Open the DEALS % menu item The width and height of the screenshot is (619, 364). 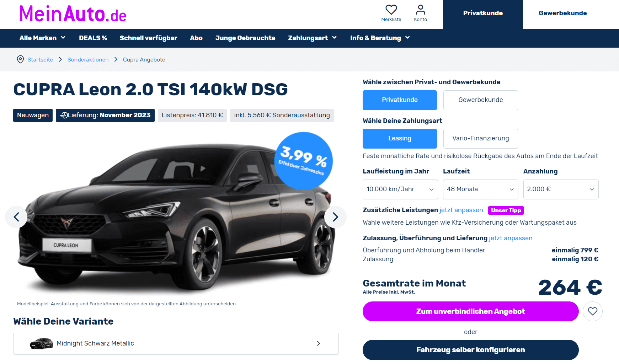point(93,38)
